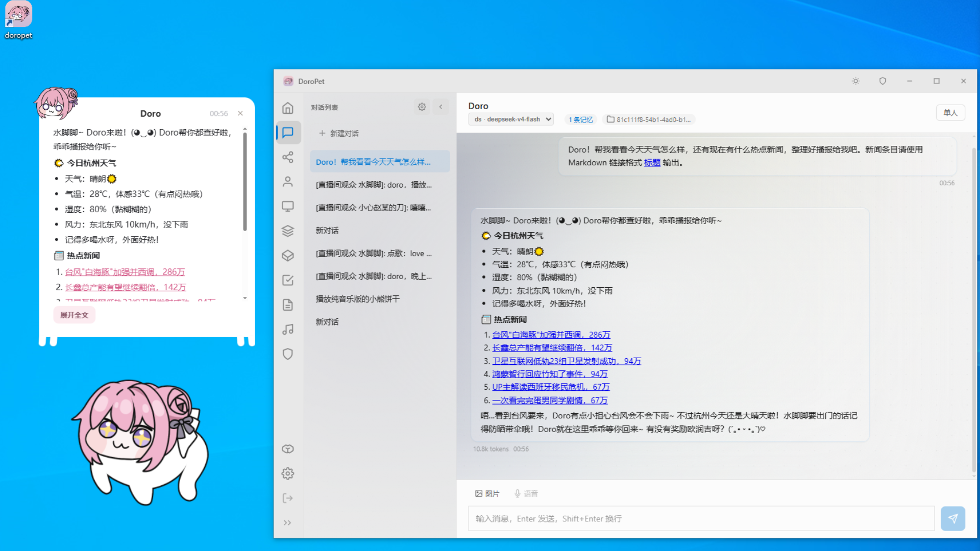This screenshot has height=551, width=980.
Task: Select conversation 'Doro！帮我看看今天天气怎么样...'
Action: coord(380,162)
